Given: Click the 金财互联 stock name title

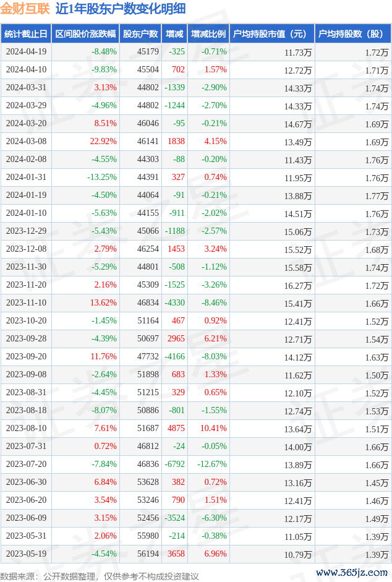Looking at the screenshot, I should 25,9.
